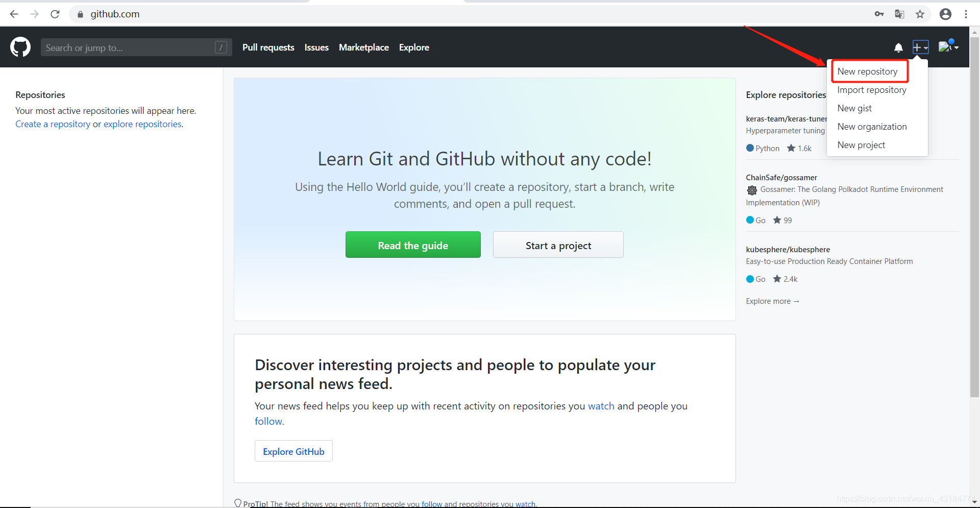Select New project menu entry
Screen dimensions: 980x508
tap(861, 145)
